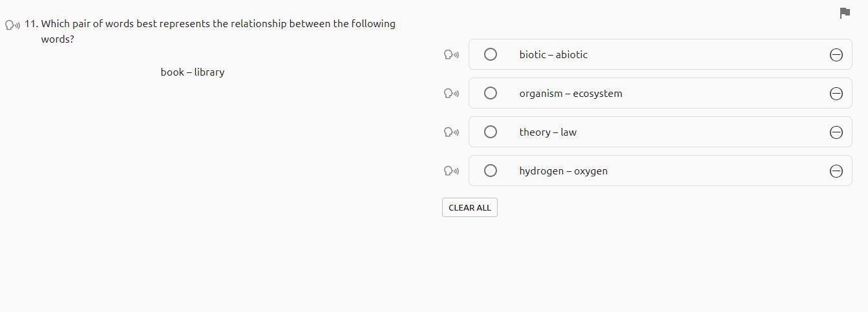Play audio for 'theory – law' option
The height and width of the screenshot is (312, 868).
click(x=451, y=132)
